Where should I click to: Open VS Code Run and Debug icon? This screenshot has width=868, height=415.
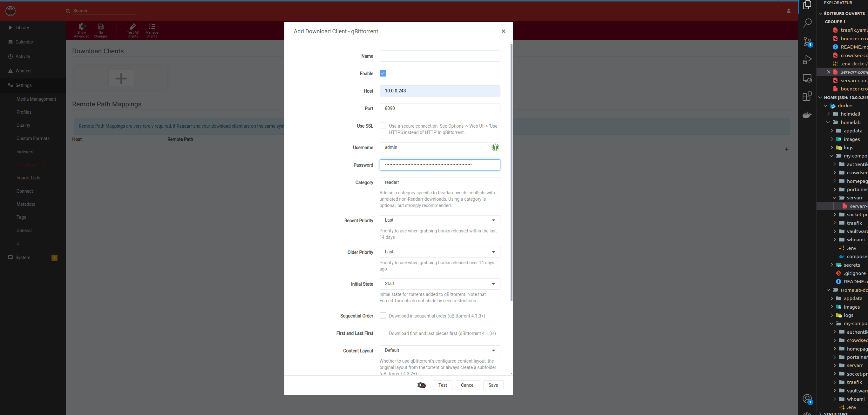807,60
